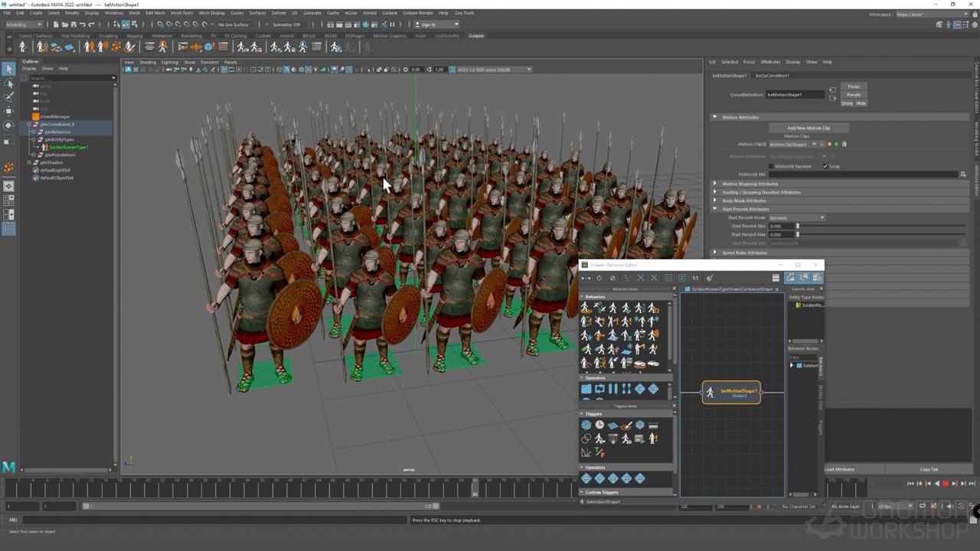Click the beMotionShape1 node in the graph
Viewport: 980px width, 551px height.
(731, 393)
